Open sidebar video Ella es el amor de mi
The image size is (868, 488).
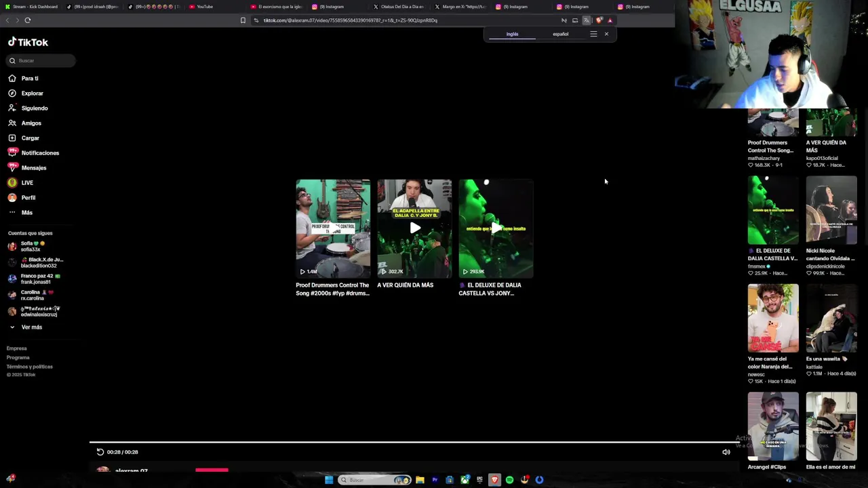pyautogui.click(x=831, y=426)
